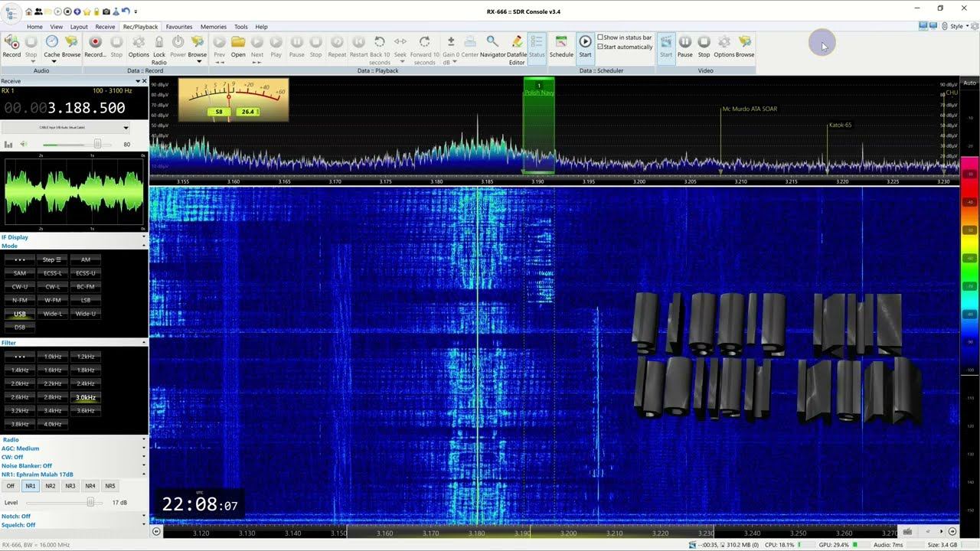This screenshot has width=980, height=551.
Task: Click the favourites star in quick access toolbar
Action: pyautogui.click(x=87, y=11)
